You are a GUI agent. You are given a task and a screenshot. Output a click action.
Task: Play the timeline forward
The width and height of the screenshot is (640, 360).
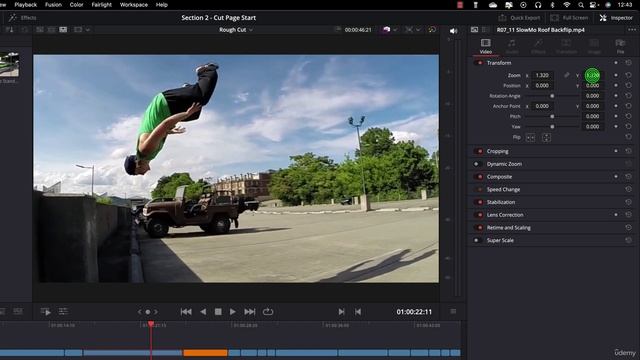[x=233, y=312]
